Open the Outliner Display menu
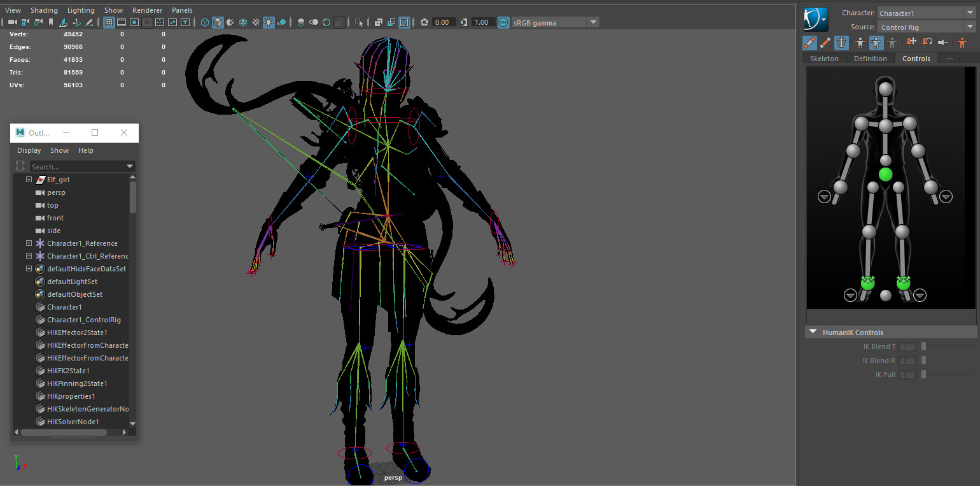 [29, 150]
